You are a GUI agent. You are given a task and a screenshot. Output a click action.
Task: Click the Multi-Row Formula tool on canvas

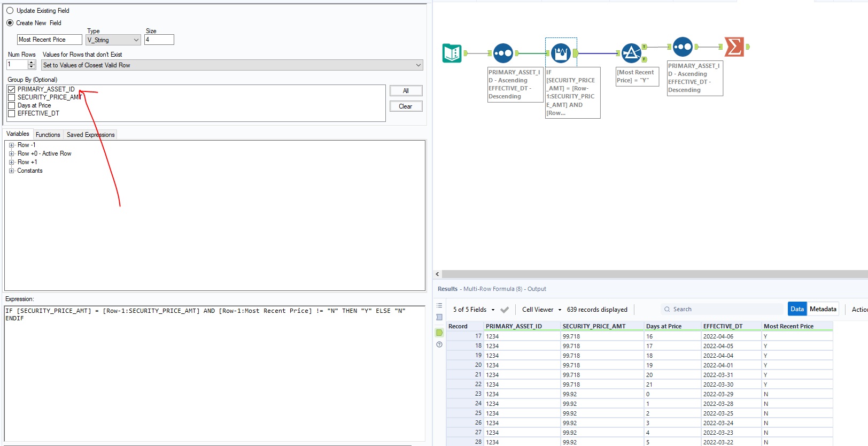coord(560,53)
